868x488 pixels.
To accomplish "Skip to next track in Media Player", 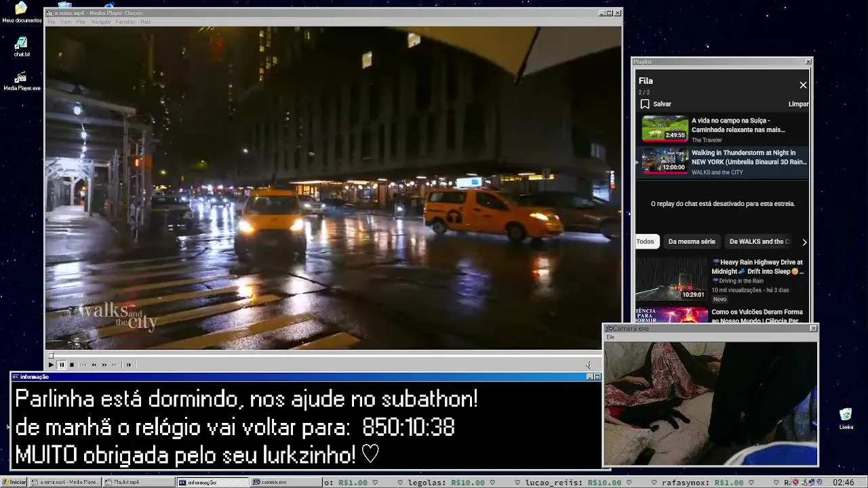I will [115, 365].
